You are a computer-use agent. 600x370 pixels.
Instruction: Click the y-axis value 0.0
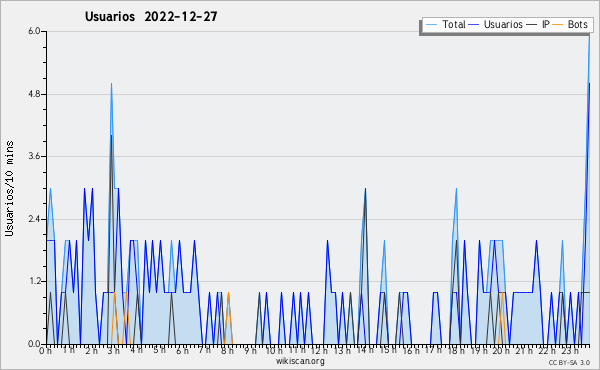pos(34,344)
